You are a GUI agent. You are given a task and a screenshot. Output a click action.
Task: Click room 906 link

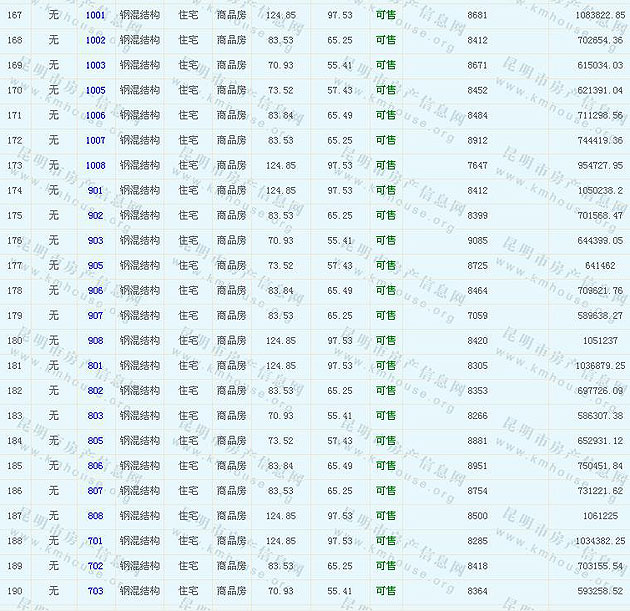click(95, 291)
